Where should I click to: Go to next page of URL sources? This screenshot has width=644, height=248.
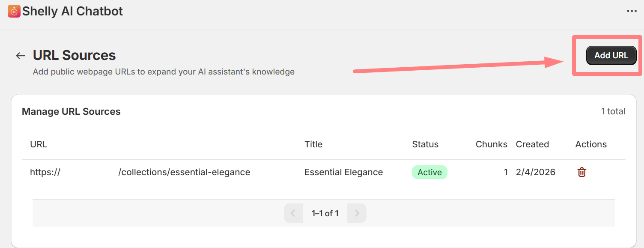tap(357, 213)
